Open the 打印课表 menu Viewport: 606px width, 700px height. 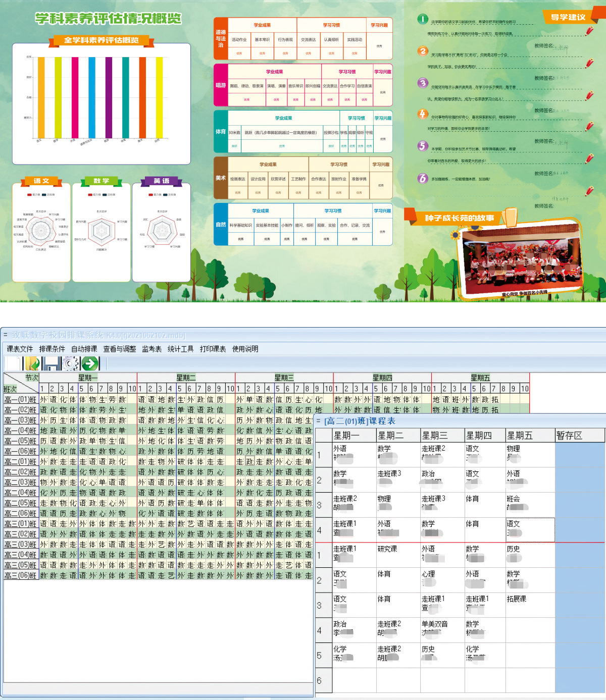(213, 349)
